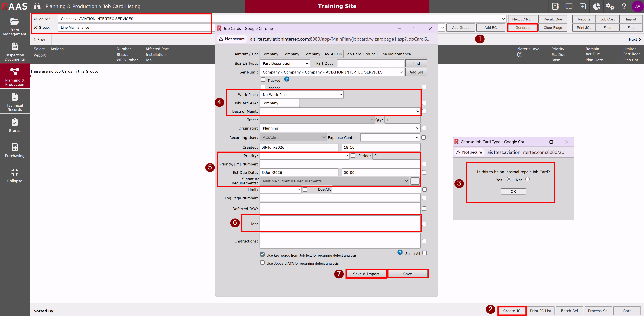
Task: Click the Tracked help question icon
Action: coord(287,79)
